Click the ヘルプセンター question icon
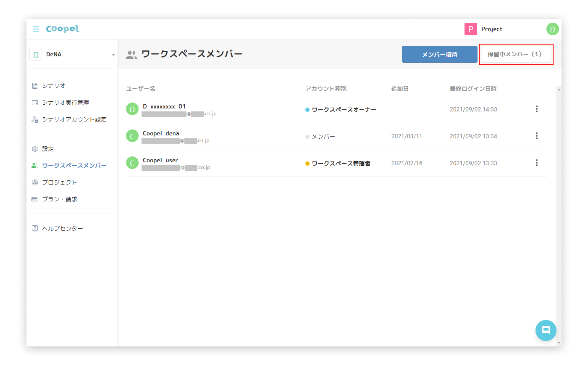Image resolution: width=588 pixels, height=375 pixels. [35, 229]
